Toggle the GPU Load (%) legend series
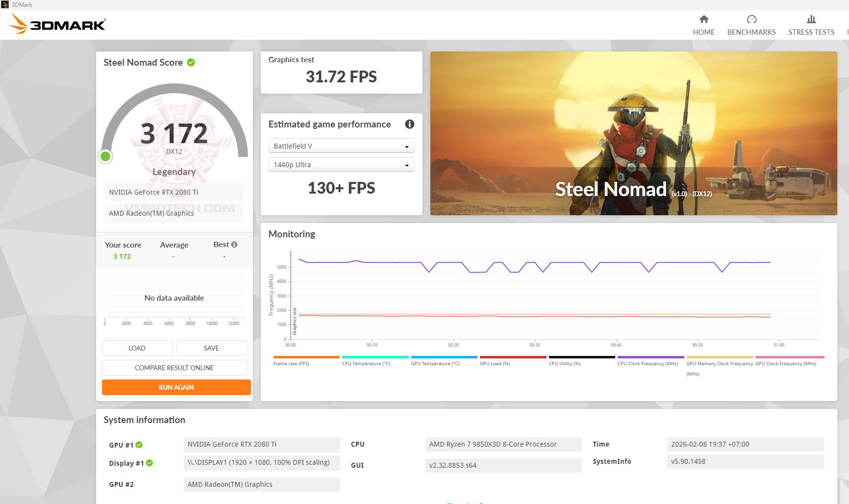The image size is (849, 504). 513,361
